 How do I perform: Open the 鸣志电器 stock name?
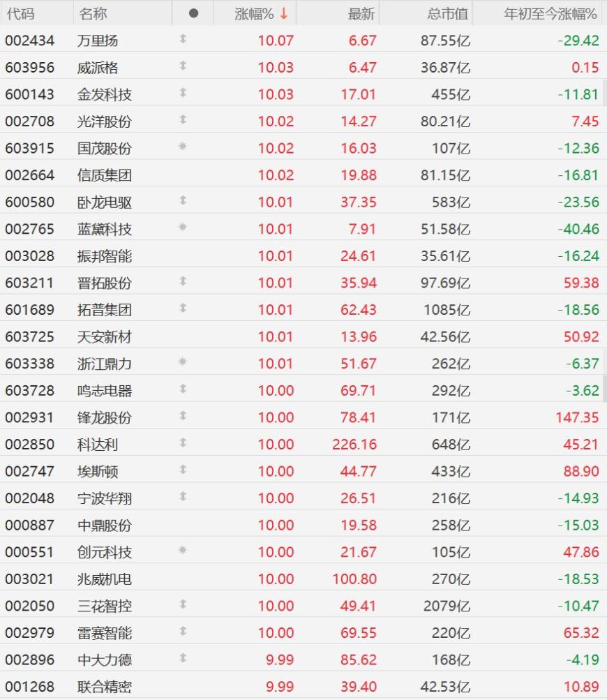[x=105, y=391]
